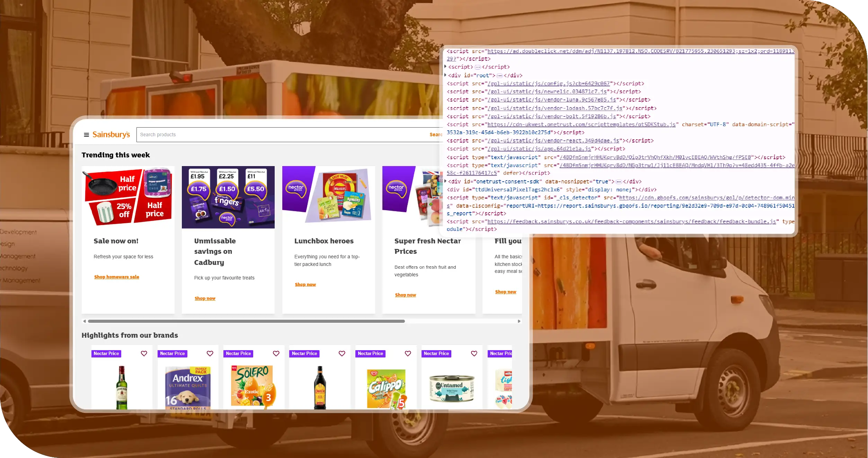The image size is (868, 458).
Task: Expand the onetrust-consent-sdk div node
Action: click(x=445, y=181)
